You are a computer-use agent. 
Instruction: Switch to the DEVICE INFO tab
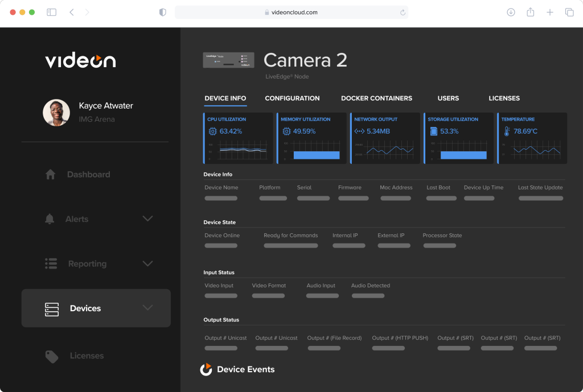click(x=225, y=98)
